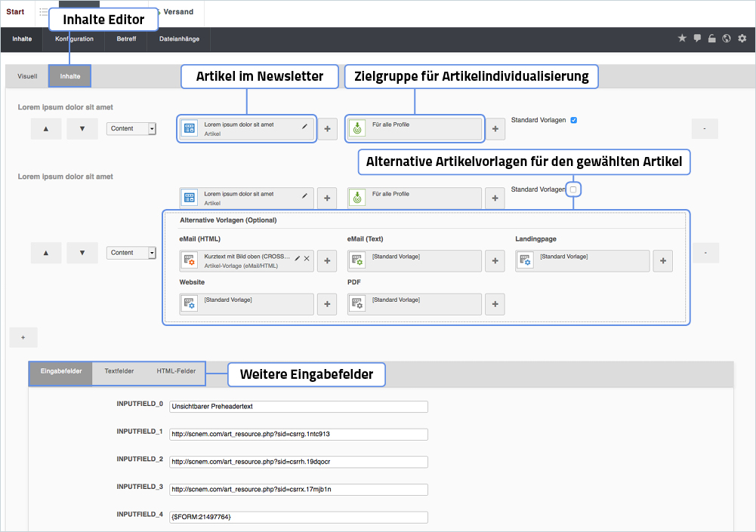This screenshot has width=756, height=532.
Task: Switch to the Visuell tab
Action: click(27, 76)
